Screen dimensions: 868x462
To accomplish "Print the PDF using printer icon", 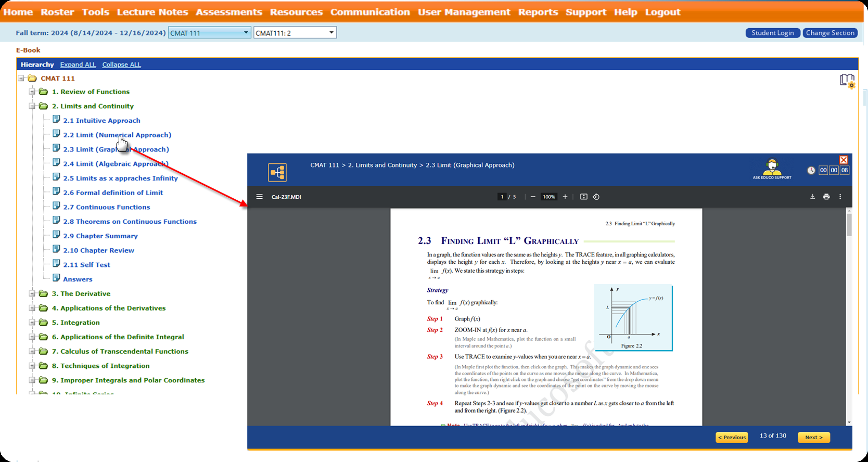I will (x=826, y=197).
